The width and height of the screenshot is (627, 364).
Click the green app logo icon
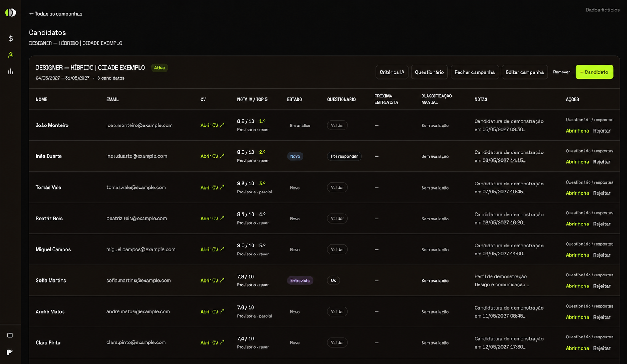pos(11,13)
